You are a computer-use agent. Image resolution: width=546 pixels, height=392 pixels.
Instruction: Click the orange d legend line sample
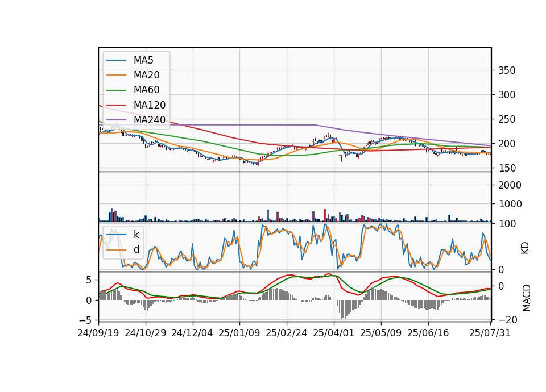point(116,249)
